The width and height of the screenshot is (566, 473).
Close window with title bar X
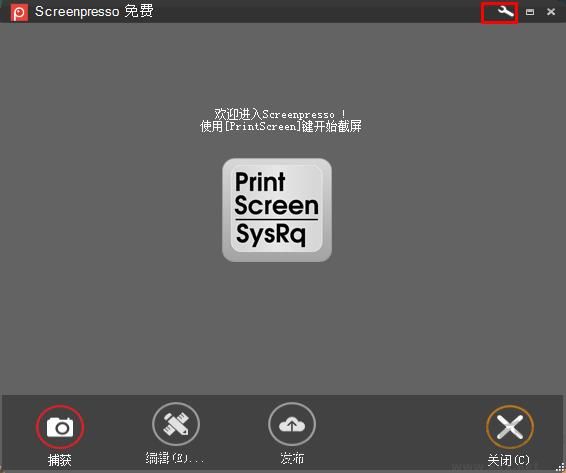(551, 12)
